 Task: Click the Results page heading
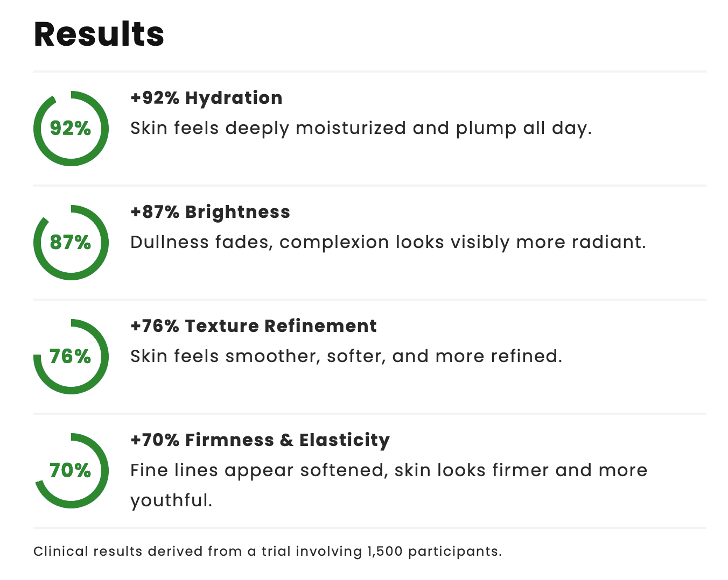(x=99, y=34)
